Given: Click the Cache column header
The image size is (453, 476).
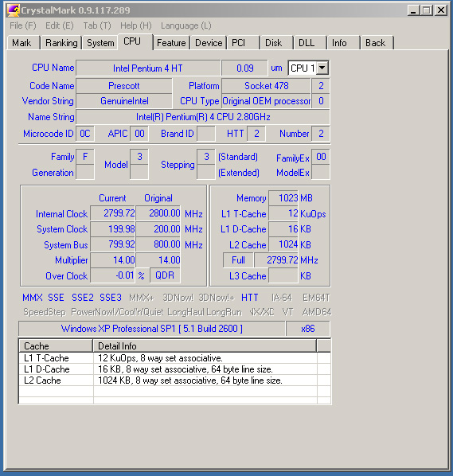Looking at the screenshot, I should pyautogui.click(x=56, y=345).
